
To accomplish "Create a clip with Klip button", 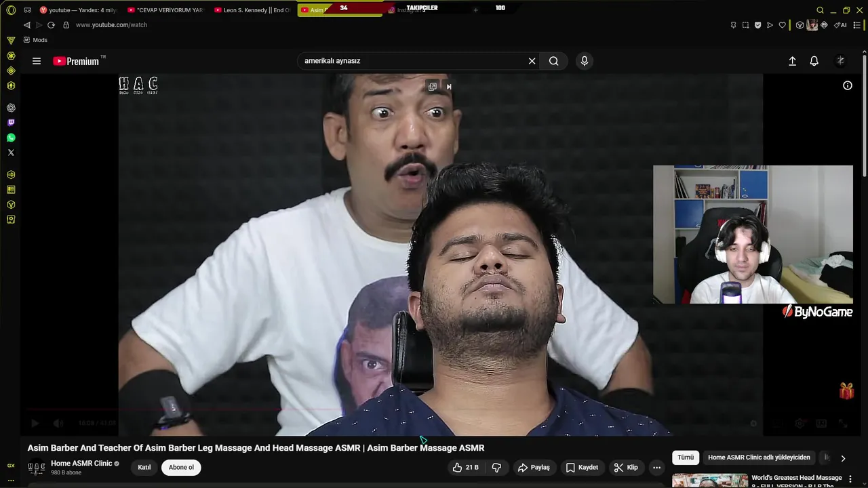I will [x=626, y=467].
